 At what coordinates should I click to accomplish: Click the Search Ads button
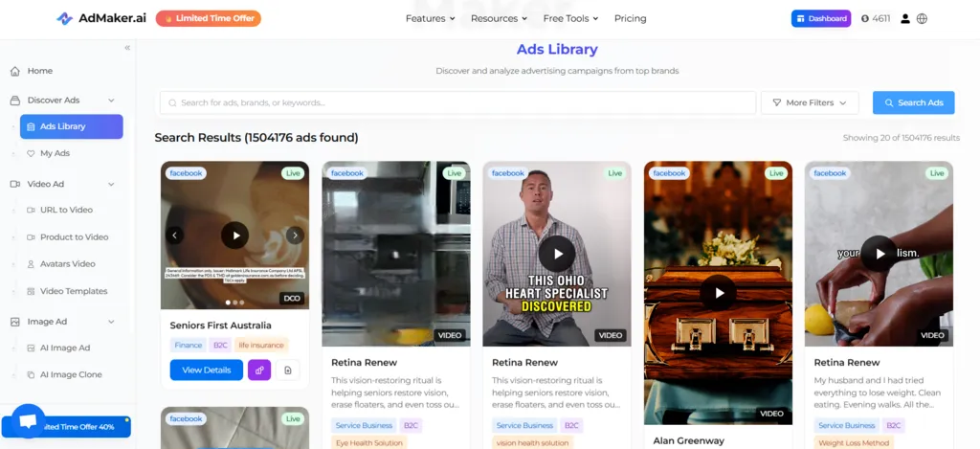point(913,102)
